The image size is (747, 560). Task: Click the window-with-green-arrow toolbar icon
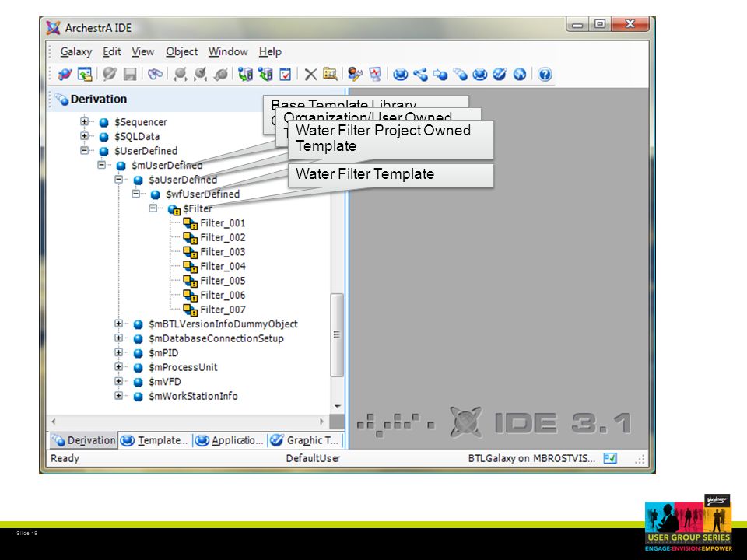click(x=85, y=75)
